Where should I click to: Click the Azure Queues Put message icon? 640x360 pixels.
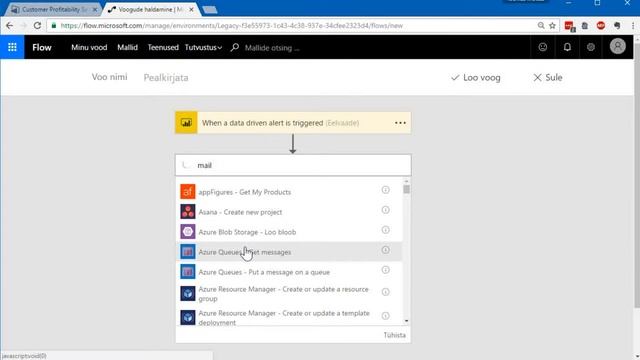[x=188, y=271]
